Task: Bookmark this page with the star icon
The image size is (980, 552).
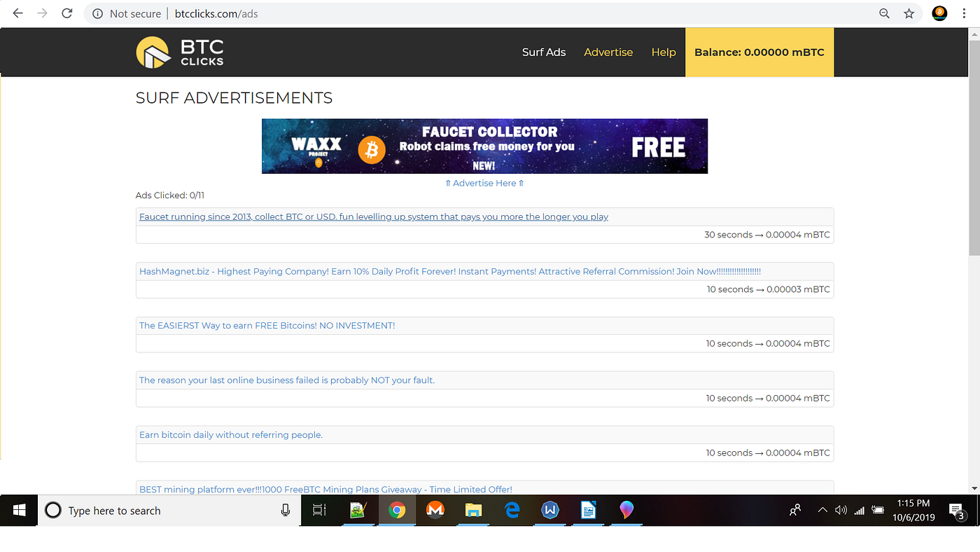Action: (909, 13)
